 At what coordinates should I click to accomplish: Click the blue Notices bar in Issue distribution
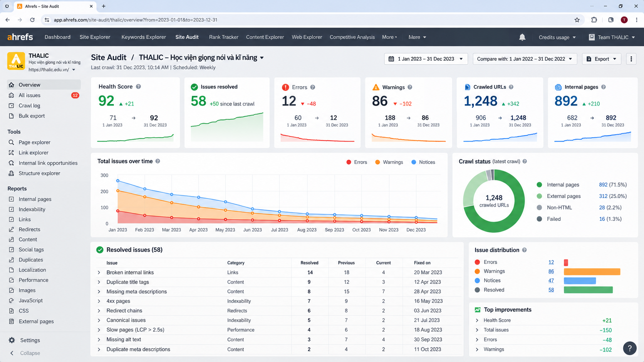click(x=580, y=281)
